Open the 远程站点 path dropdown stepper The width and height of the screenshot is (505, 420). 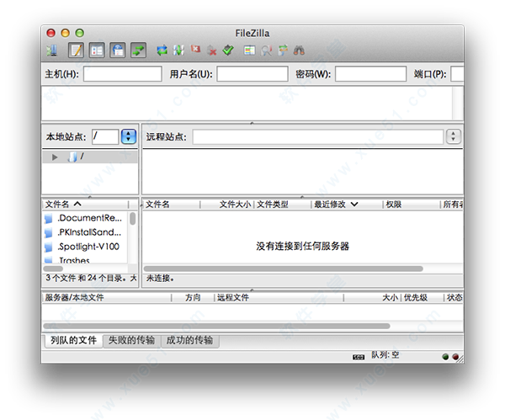[x=454, y=136]
